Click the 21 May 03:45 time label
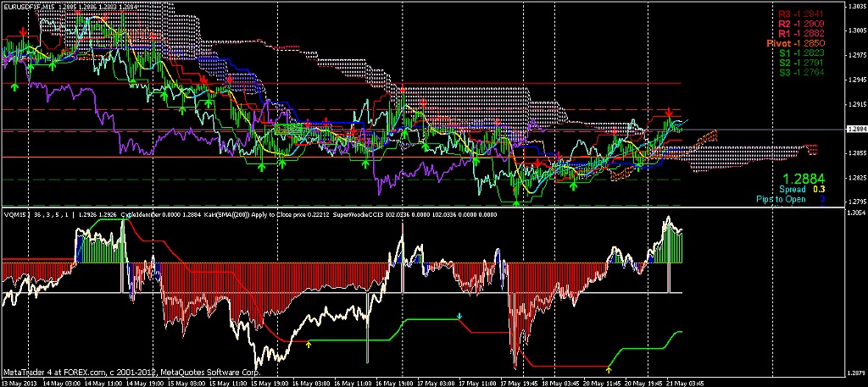This screenshot has height=387, width=868. [x=687, y=382]
